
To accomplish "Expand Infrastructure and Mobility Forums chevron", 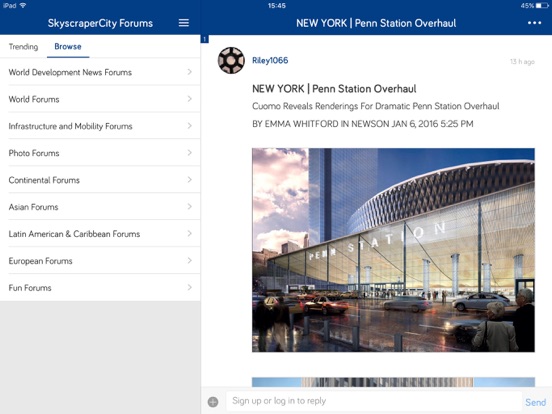I will tap(189, 126).
